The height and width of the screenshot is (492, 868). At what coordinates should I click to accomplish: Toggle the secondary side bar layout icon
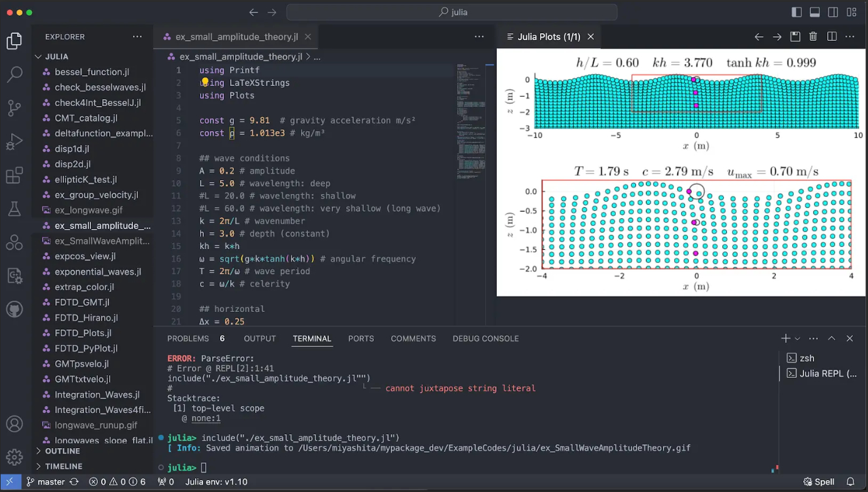(x=833, y=12)
